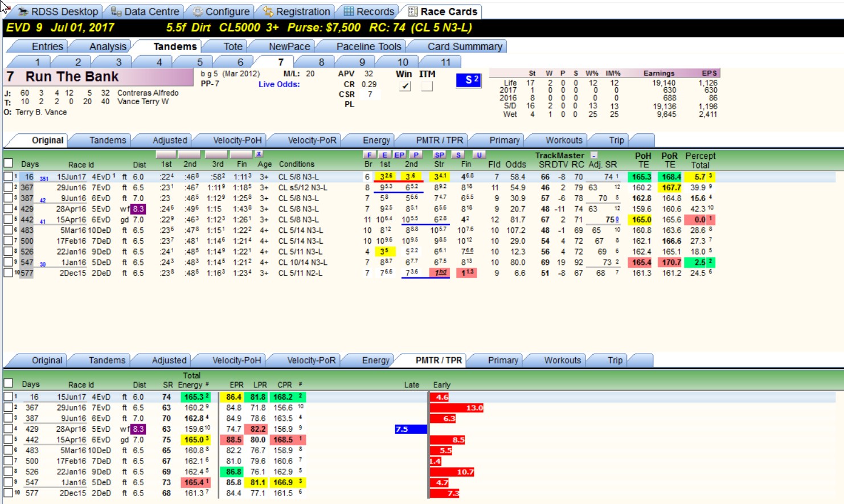Toggle select-all checkbox in upper table header
Image resolution: width=844 pixels, height=504 pixels.
pos(8,163)
